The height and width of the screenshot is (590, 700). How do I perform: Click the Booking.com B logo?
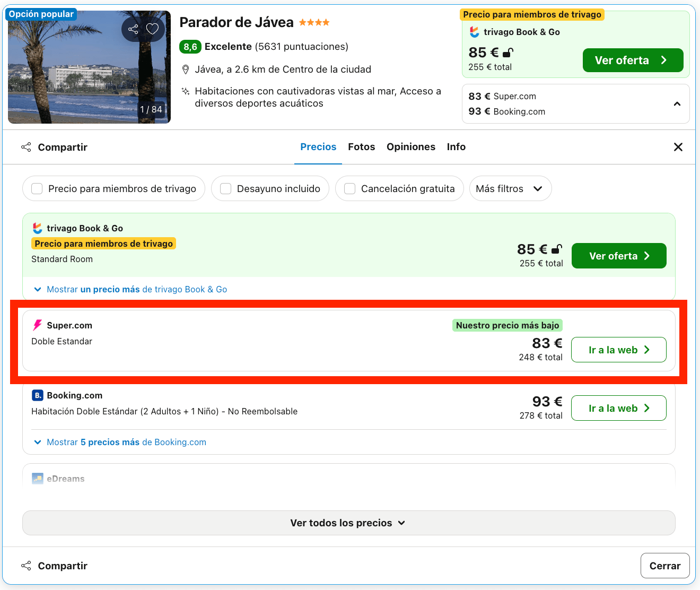click(x=38, y=395)
